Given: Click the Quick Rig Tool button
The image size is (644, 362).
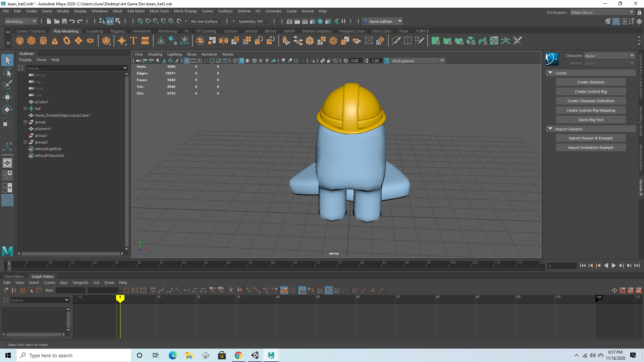Looking at the screenshot, I should 590,120.
